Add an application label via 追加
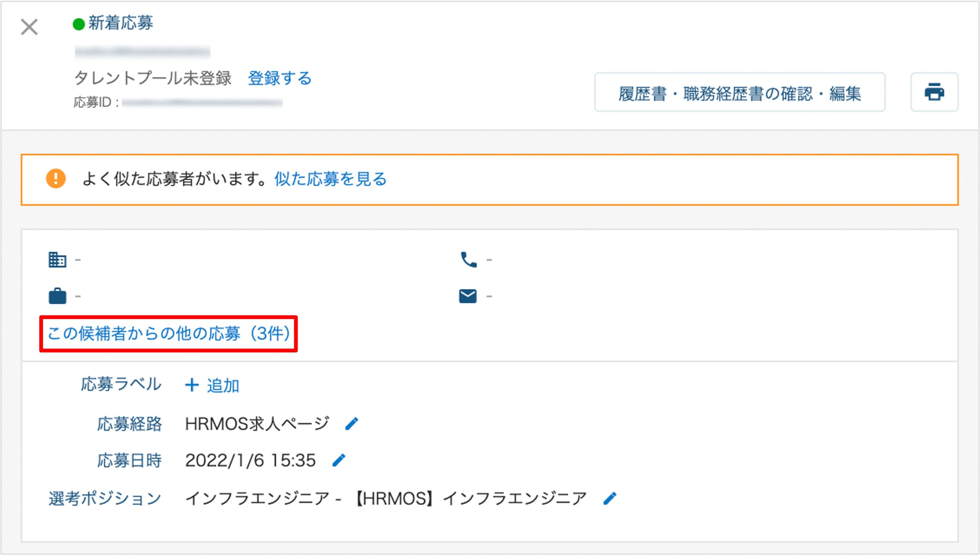This screenshot has width=980, height=556. pos(223,385)
